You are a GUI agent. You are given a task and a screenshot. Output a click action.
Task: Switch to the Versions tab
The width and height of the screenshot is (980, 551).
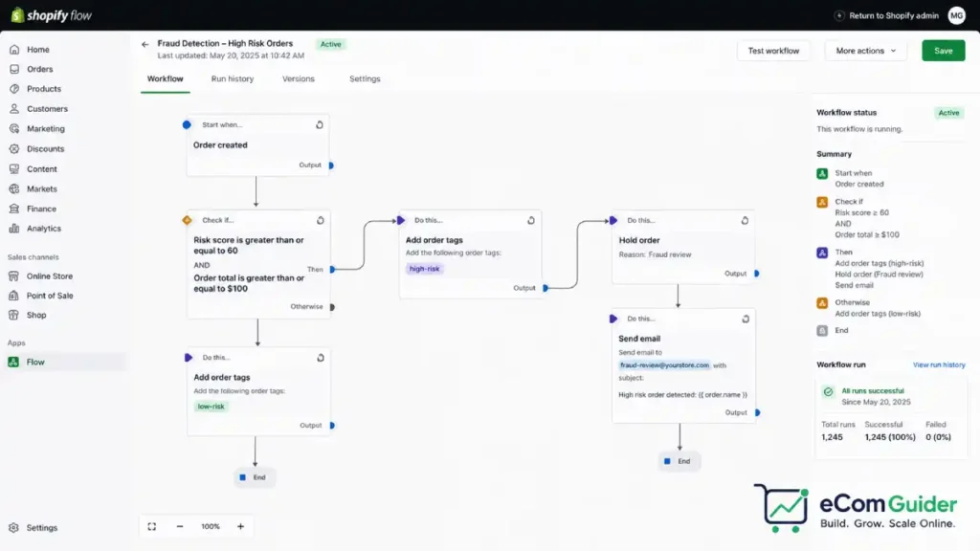tap(299, 78)
